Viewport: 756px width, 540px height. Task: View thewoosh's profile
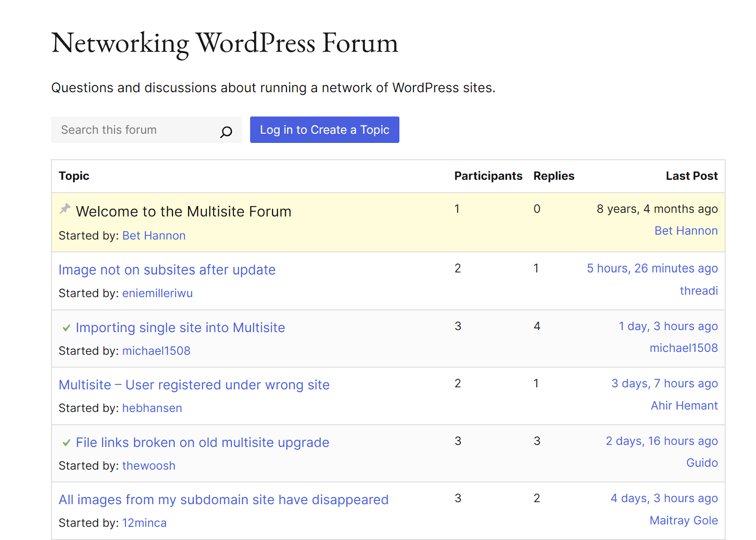pos(148,465)
